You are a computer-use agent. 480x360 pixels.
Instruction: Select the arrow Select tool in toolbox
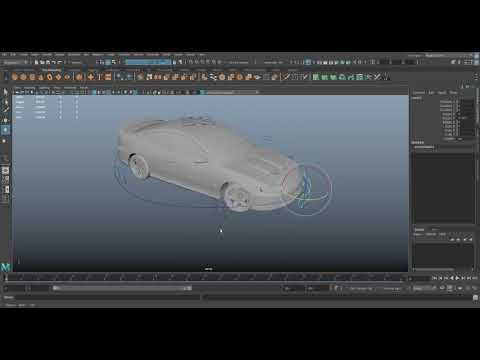tap(5, 91)
